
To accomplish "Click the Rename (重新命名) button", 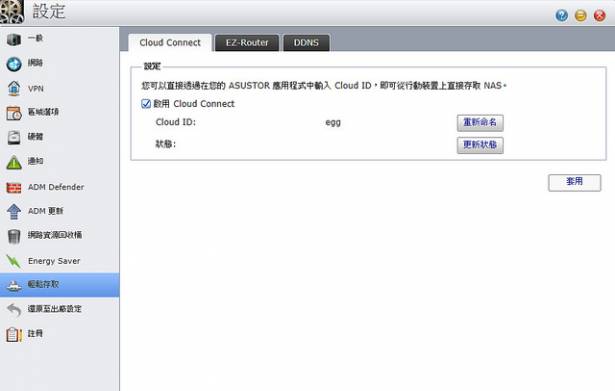I will click(x=480, y=123).
